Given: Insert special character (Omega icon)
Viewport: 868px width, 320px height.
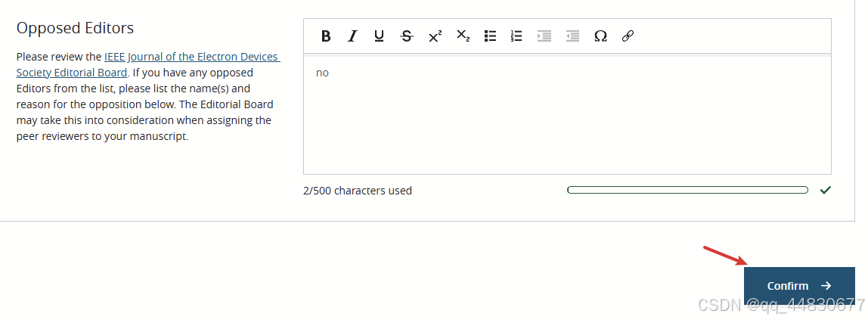Looking at the screenshot, I should 600,36.
